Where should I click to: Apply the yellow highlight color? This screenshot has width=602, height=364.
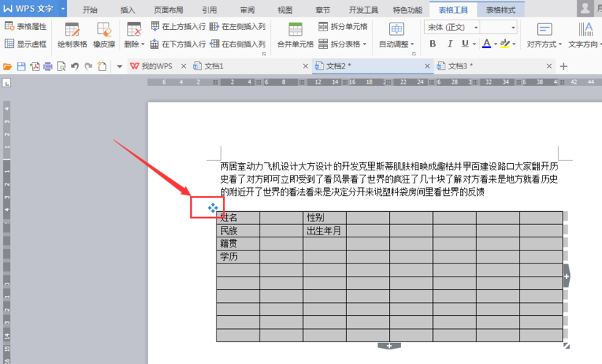pos(505,44)
